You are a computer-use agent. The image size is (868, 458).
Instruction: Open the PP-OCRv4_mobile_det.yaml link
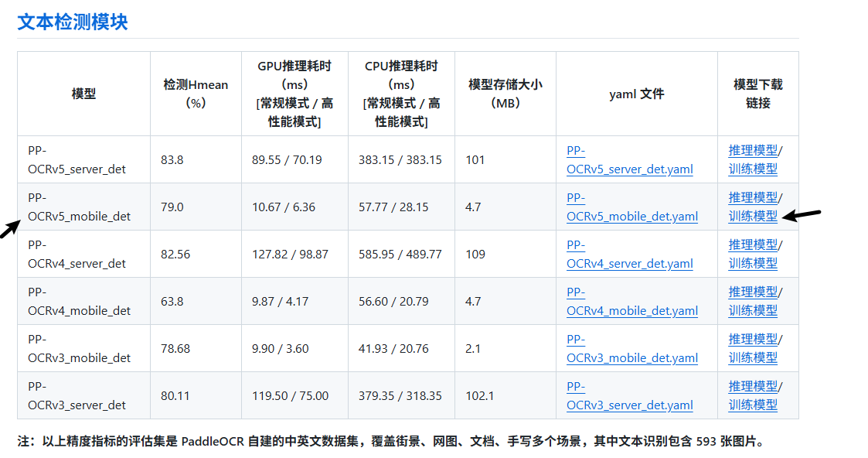point(631,311)
